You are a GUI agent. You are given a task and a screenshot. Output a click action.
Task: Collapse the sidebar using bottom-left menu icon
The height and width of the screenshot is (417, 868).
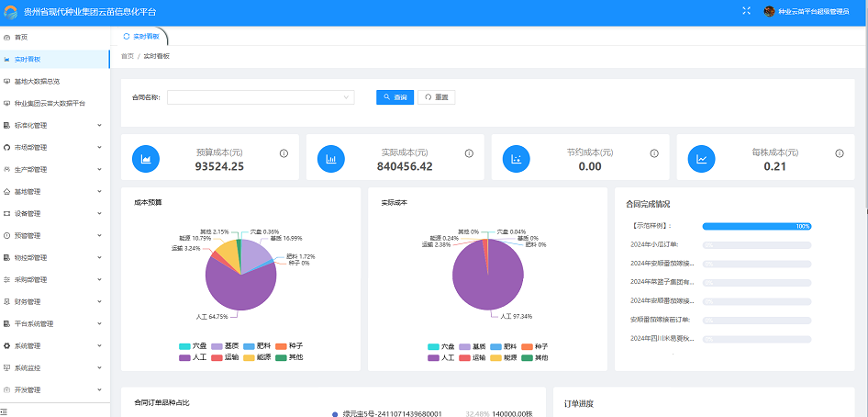coord(6,411)
